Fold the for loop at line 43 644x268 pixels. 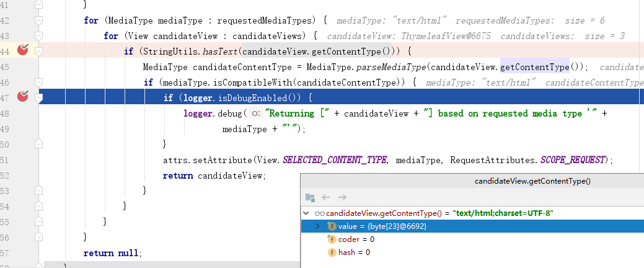38,36
